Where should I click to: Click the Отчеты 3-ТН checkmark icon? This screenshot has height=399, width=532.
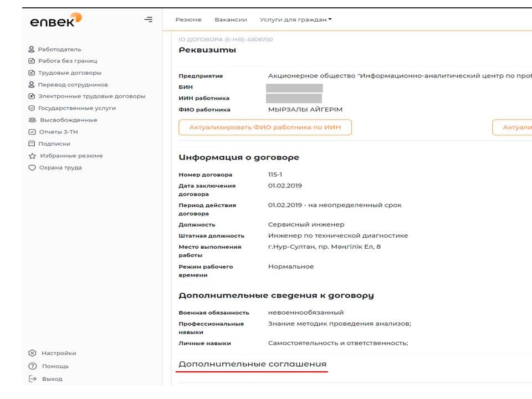point(32,132)
